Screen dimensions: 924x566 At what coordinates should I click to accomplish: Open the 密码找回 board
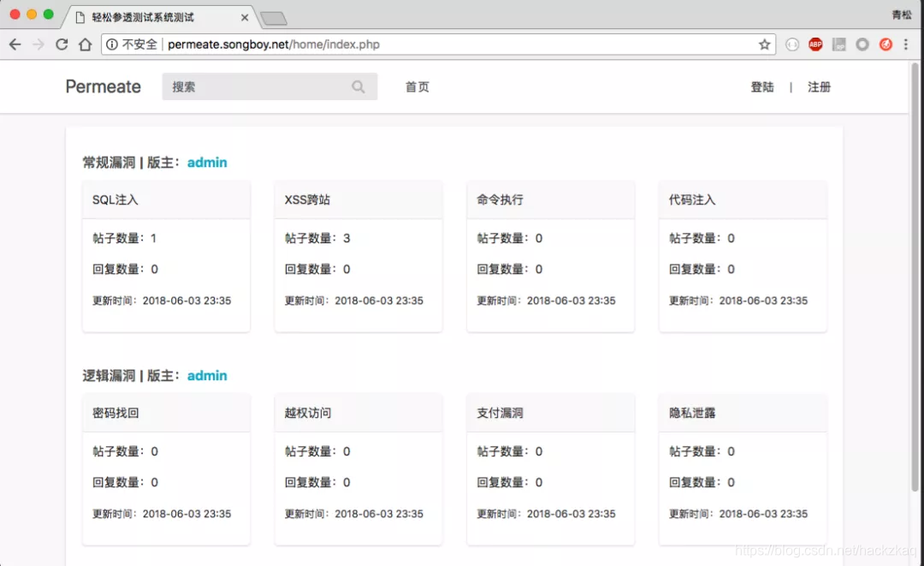click(115, 413)
